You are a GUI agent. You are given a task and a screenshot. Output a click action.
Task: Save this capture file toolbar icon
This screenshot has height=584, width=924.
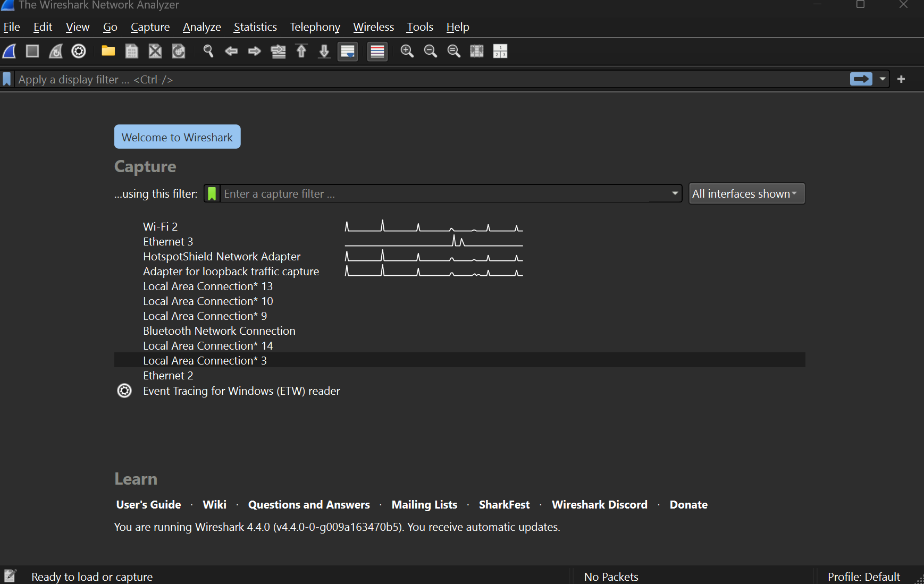[x=132, y=51]
